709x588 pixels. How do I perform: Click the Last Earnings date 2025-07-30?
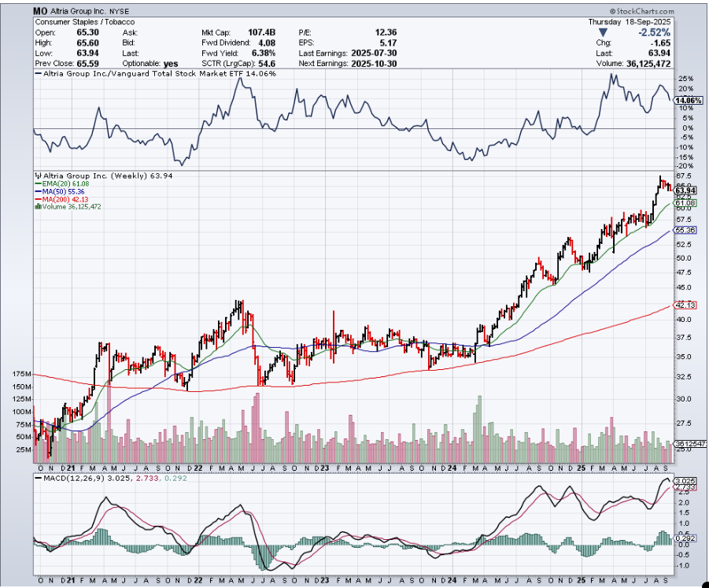point(374,54)
